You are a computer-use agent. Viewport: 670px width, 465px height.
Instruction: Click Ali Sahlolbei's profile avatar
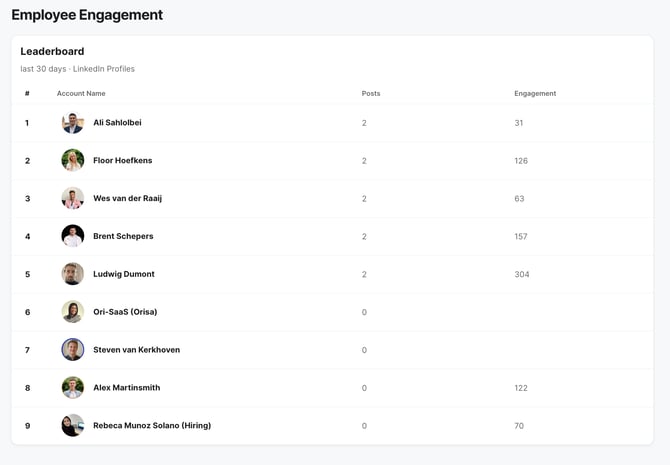pyautogui.click(x=73, y=123)
